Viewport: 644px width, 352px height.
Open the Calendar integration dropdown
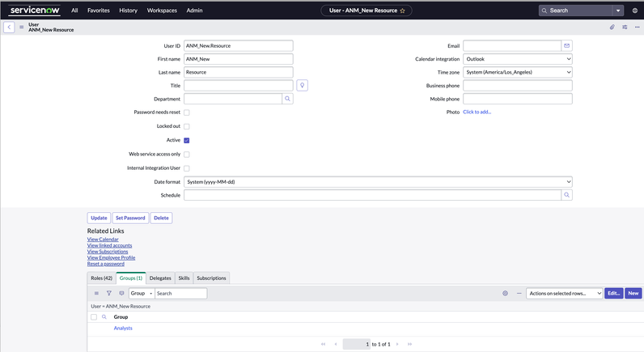pos(518,59)
